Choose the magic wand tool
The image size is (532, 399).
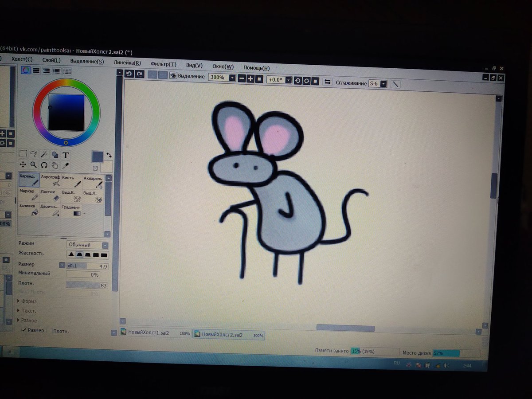[x=44, y=155]
